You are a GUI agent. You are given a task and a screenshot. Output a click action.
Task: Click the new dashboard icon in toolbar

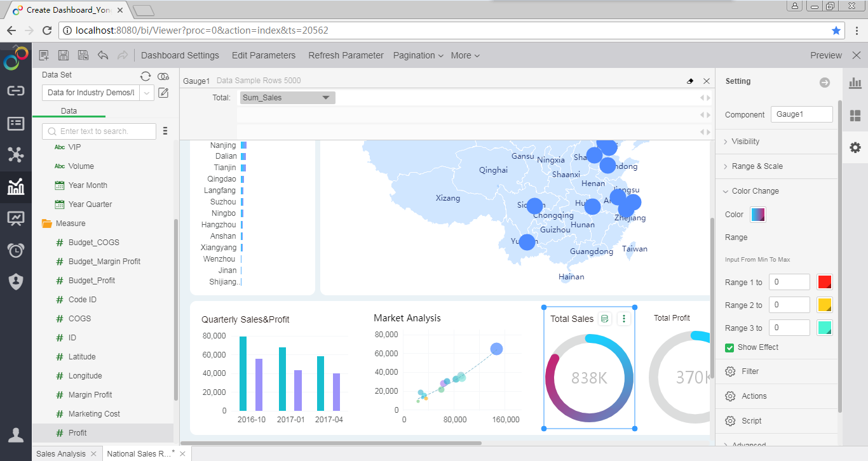pos(44,55)
